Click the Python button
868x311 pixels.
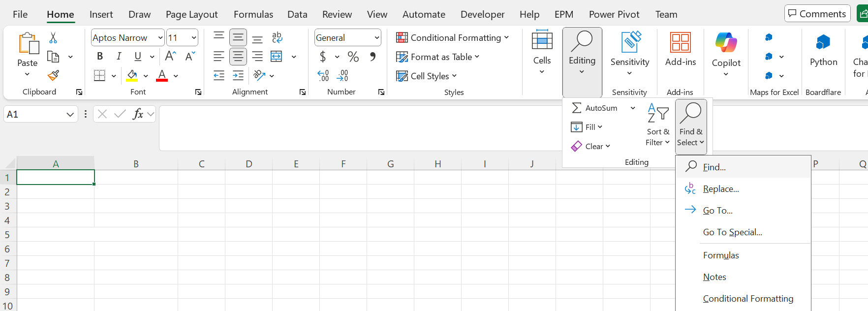(824, 49)
